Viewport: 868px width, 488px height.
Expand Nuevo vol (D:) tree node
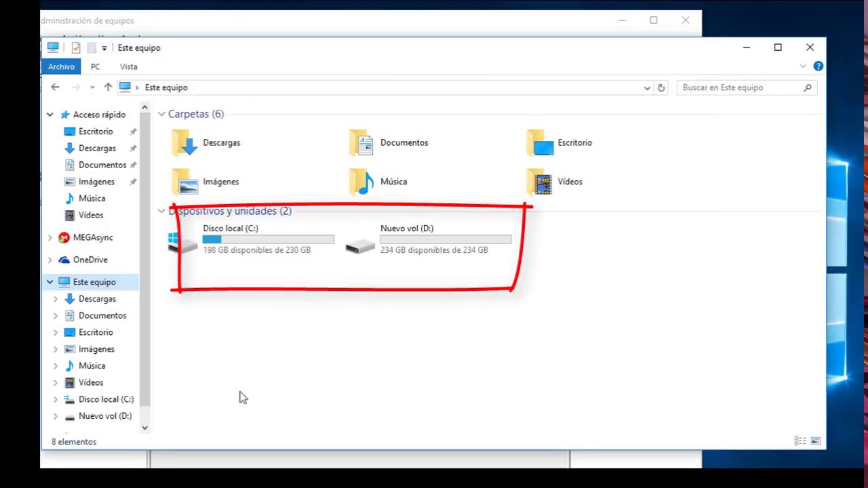[56, 416]
